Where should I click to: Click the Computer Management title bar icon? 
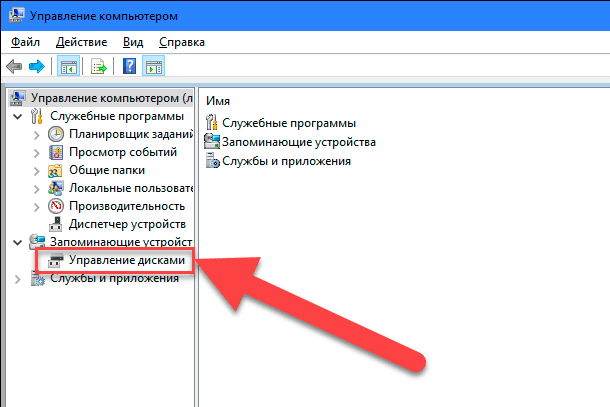pos(16,15)
